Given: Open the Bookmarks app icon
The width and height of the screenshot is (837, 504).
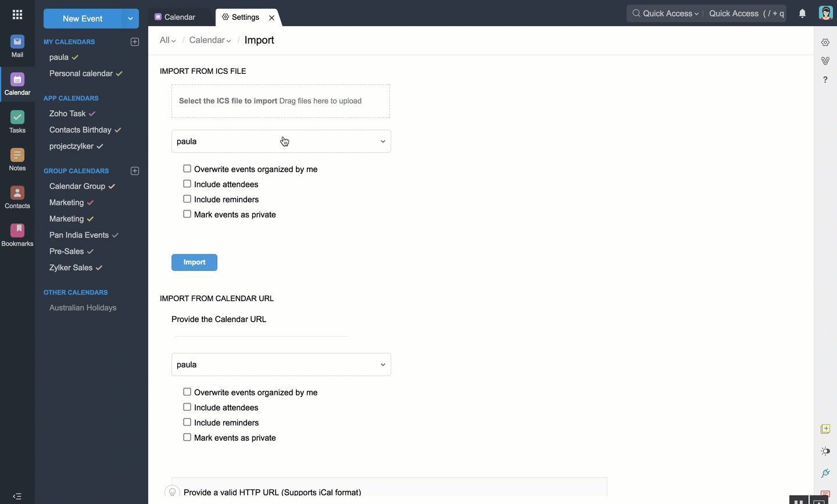Looking at the screenshot, I should [17, 235].
